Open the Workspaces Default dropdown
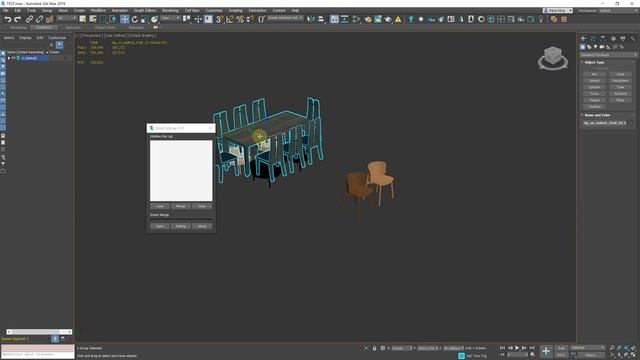 tap(618, 10)
